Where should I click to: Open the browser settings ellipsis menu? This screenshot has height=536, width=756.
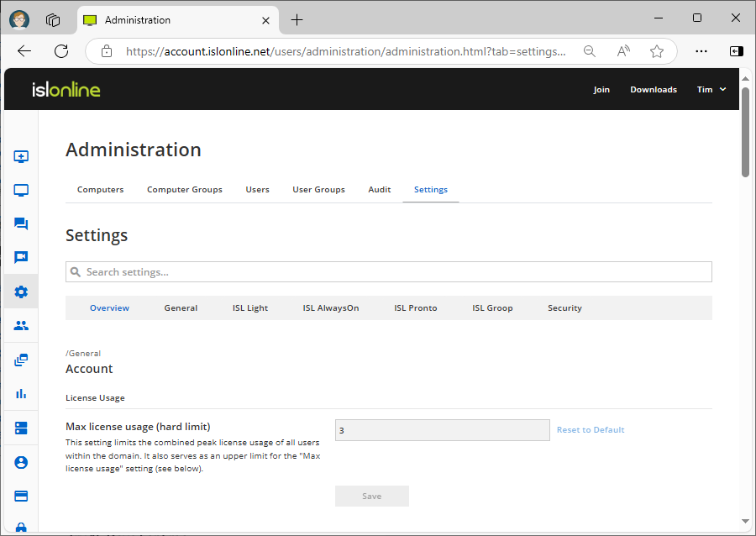[701, 51]
